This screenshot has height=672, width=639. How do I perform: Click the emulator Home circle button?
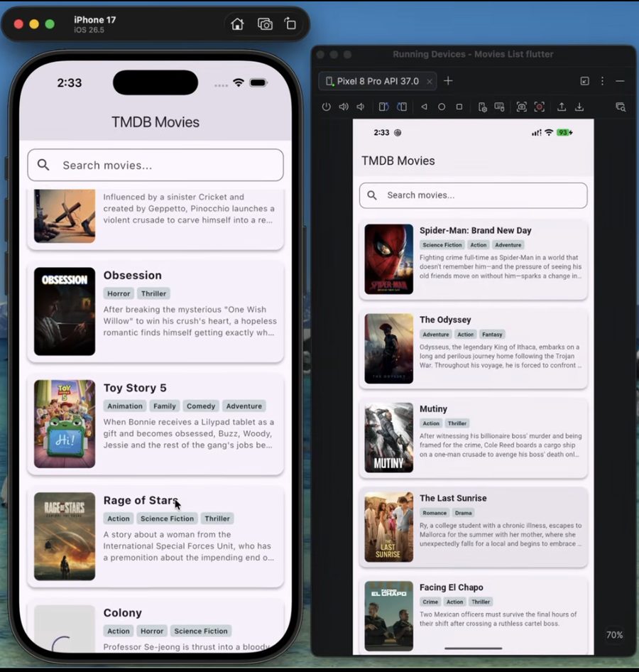pyautogui.click(x=442, y=107)
